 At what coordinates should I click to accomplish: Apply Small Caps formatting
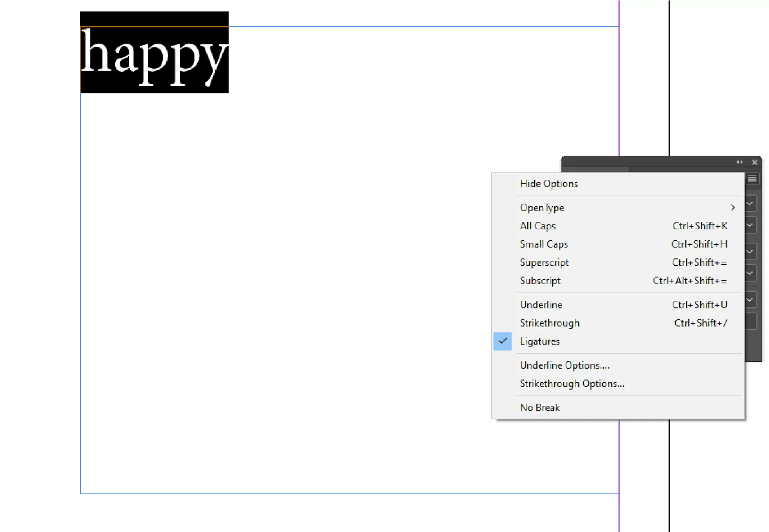tap(544, 244)
